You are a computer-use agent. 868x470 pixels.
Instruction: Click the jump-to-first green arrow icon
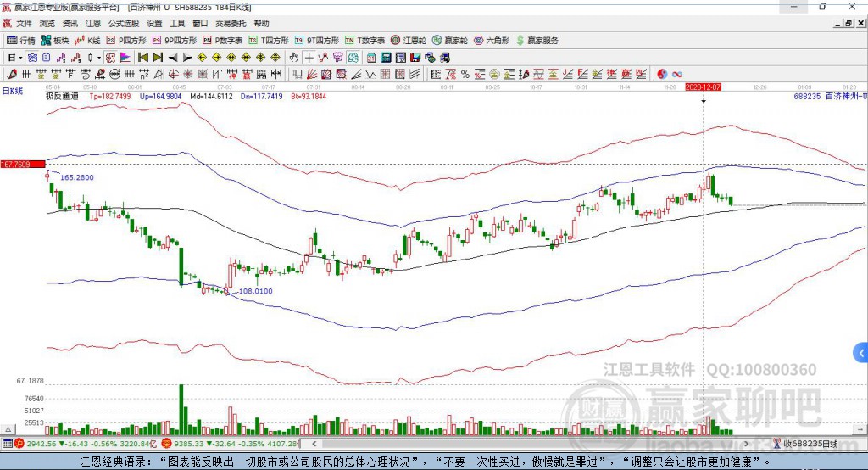pyautogui.click(x=142, y=58)
